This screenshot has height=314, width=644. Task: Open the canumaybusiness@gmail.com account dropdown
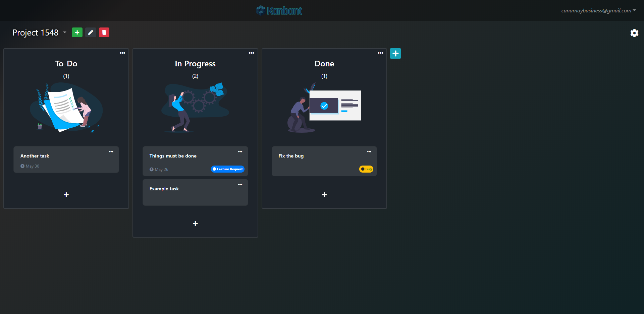tap(598, 10)
